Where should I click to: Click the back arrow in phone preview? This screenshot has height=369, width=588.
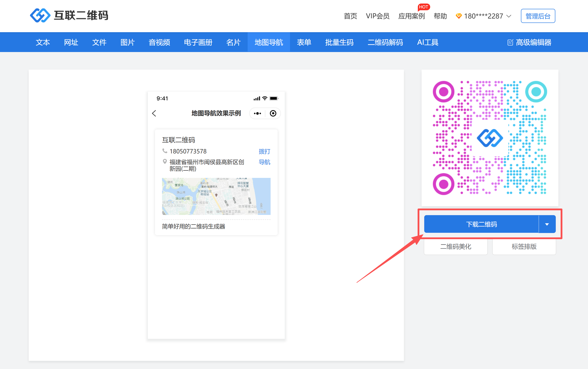pos(154,113)
